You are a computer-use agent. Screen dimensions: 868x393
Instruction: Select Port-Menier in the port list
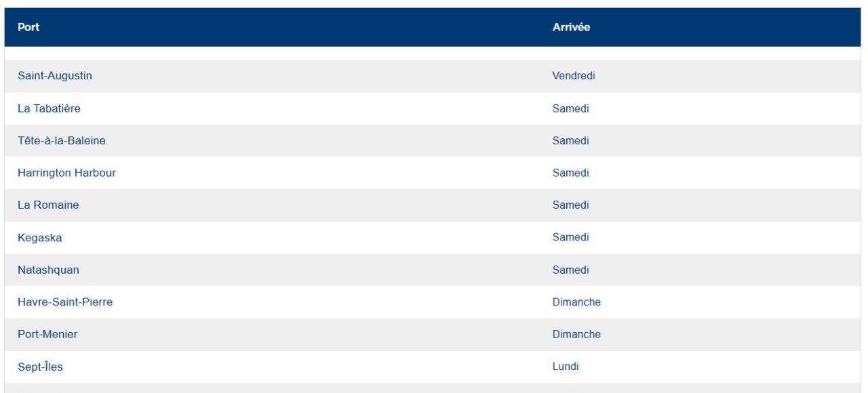coord(47,335)
